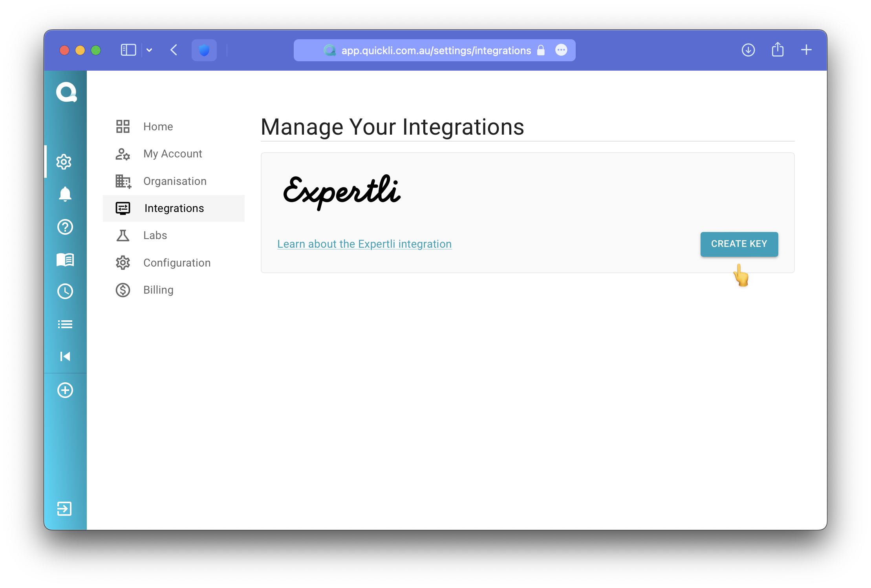
Task: Click the back navigation arrow button
Action: pyautogui.click(x=174, y=51)
